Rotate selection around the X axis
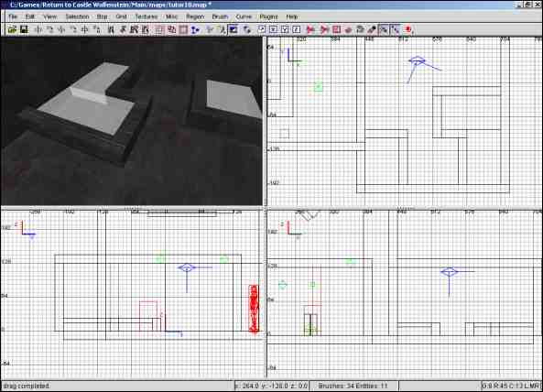 [49, 30]
